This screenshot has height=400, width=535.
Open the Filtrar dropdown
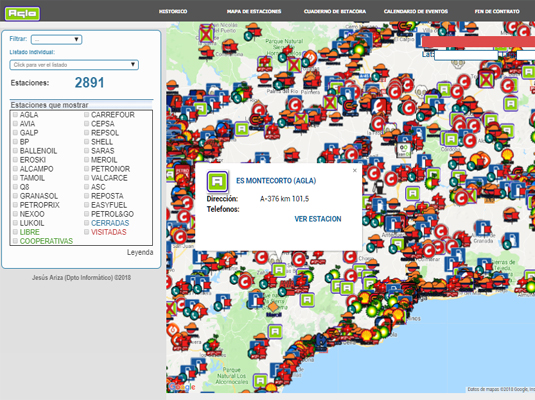56,40
